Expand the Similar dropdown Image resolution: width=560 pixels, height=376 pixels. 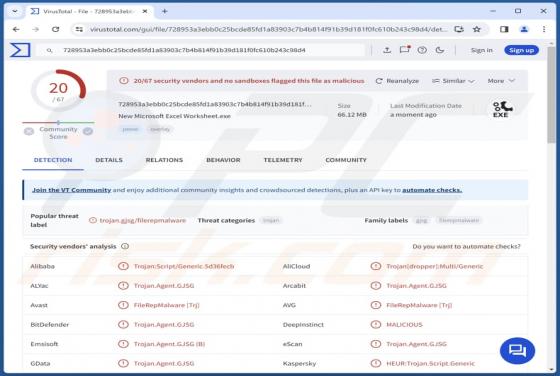point(453,81)
